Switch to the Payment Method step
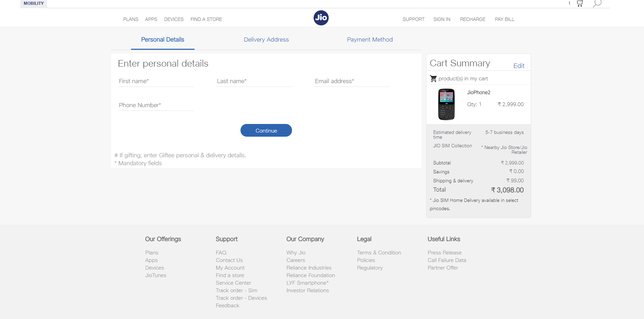The height and width of the screenshot is (319, 644). pos(370,39)
